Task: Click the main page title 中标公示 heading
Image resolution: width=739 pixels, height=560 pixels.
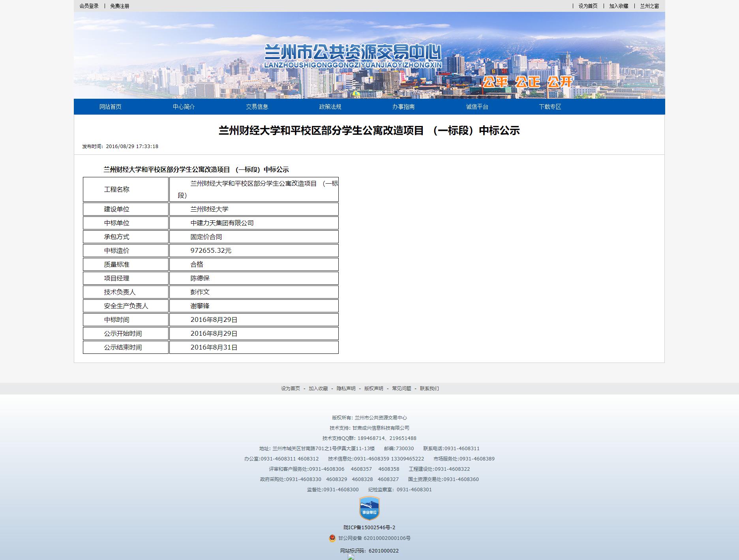Action: 369,130
